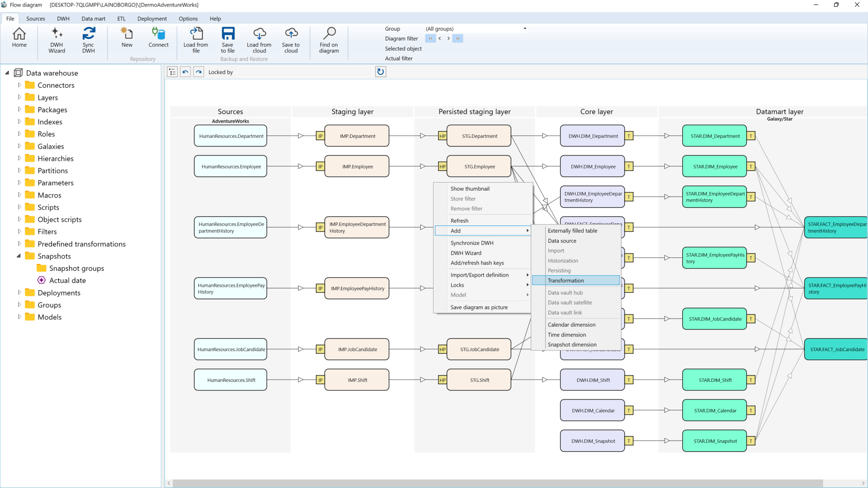Select the STG.JobCandidate node
The width and height of the screenshot is (868, 488).
(x=479, y=349)
